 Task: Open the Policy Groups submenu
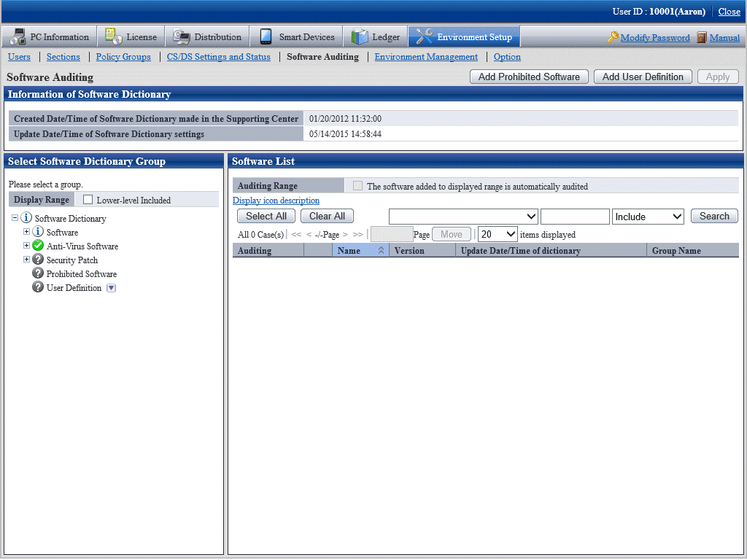click(x=123, y=57)
